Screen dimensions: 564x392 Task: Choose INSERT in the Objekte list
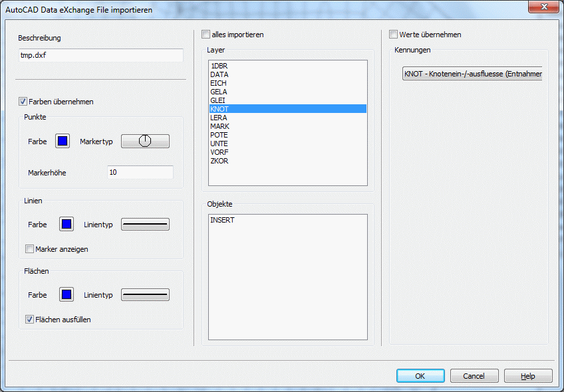point(222,220)
